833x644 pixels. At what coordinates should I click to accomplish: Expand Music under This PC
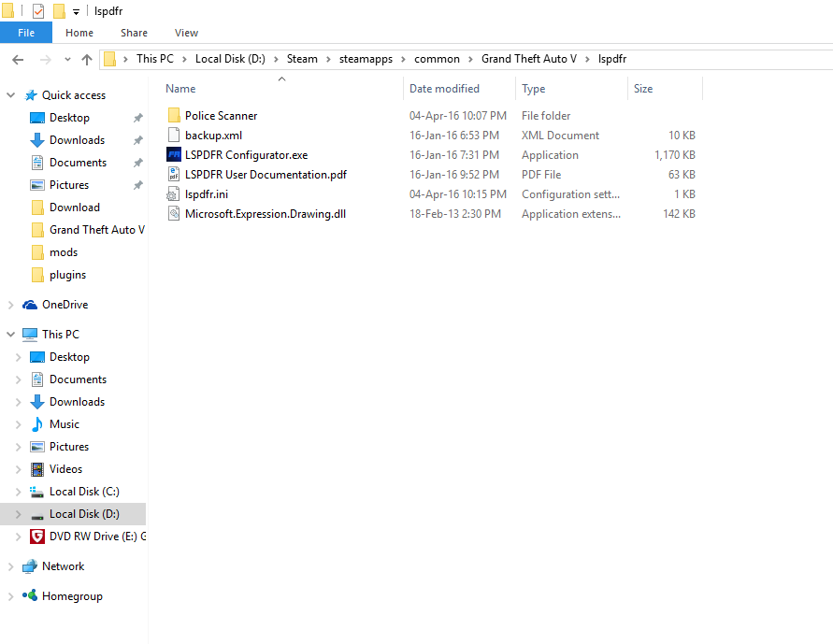click(18, 424)
